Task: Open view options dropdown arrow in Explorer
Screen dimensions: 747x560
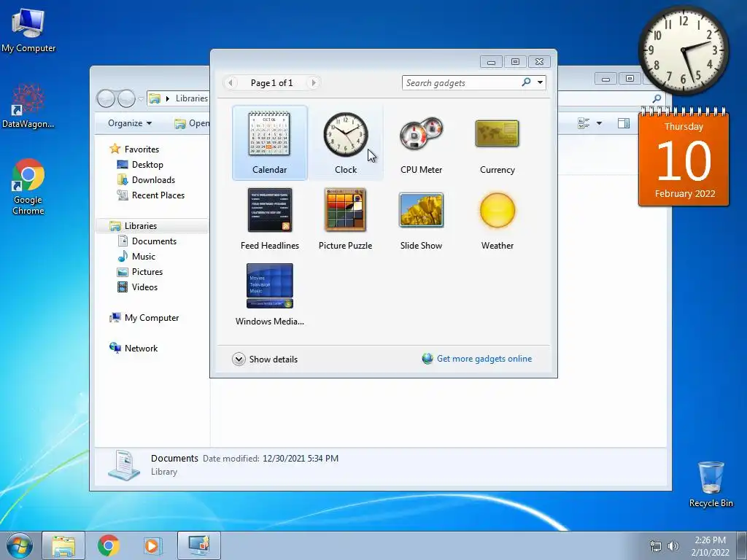Action: pyautogui.click(x=600, y=123)
